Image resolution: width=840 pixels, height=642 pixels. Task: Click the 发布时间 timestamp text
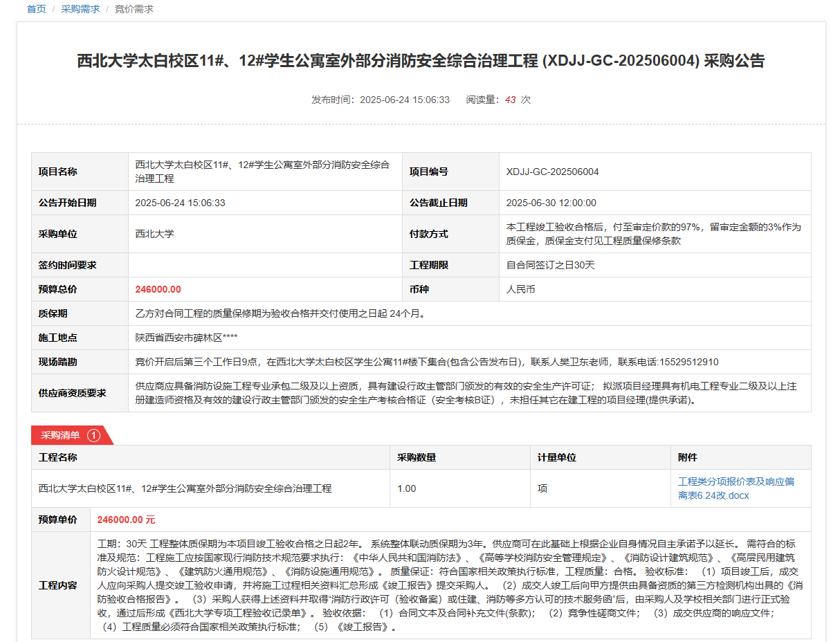click(381, 100)
